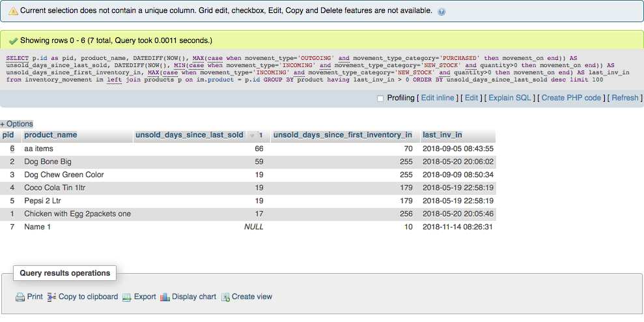Click the Copy to clipboard icon

52,297
